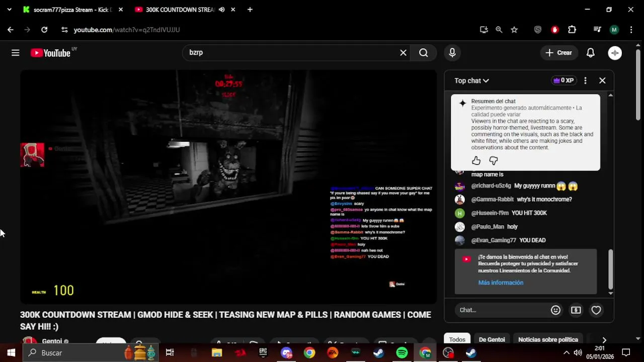Viewport: 644px width, 362px height.
Task: Open Chrome profile M avatar
Action: click(614, 30)
